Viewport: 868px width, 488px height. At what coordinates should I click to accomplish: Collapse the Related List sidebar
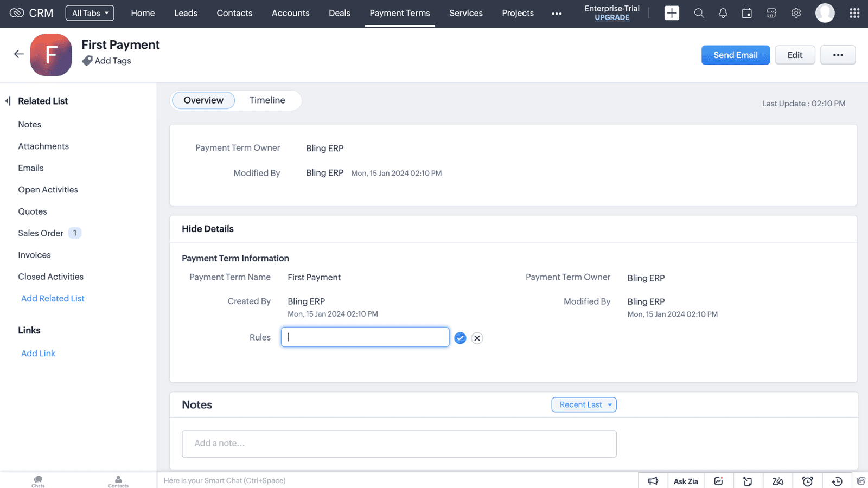(8, 101)
